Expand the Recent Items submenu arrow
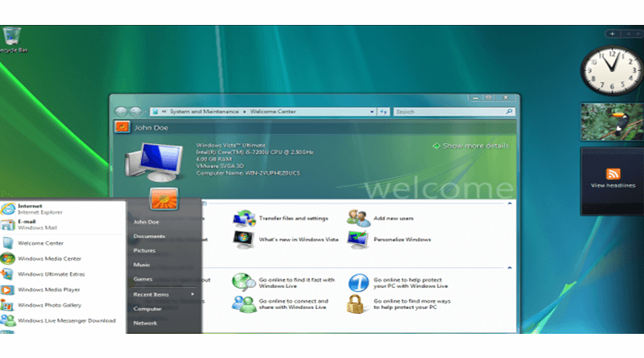644x358 pixels. click(x=192, y=294)
